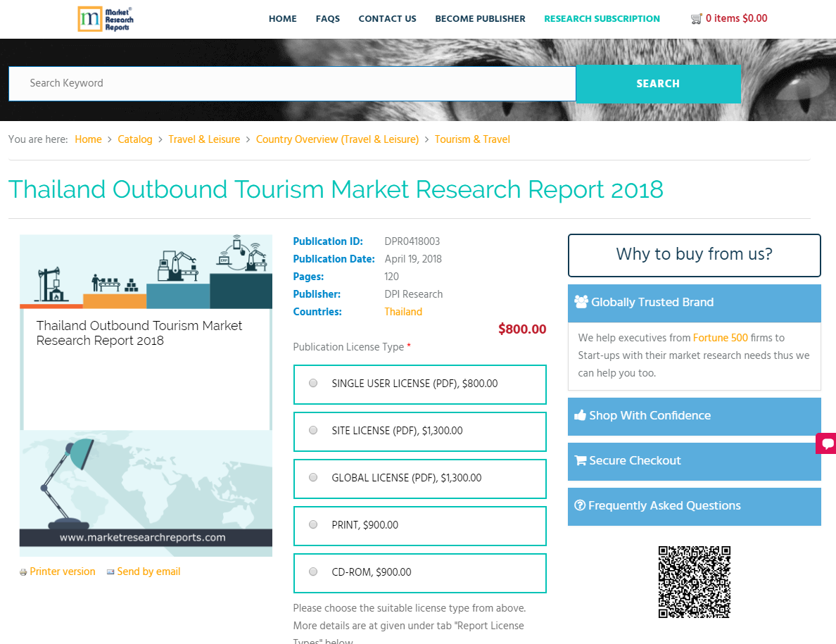Click the printer icon beside Printer version

click(22, 572)
